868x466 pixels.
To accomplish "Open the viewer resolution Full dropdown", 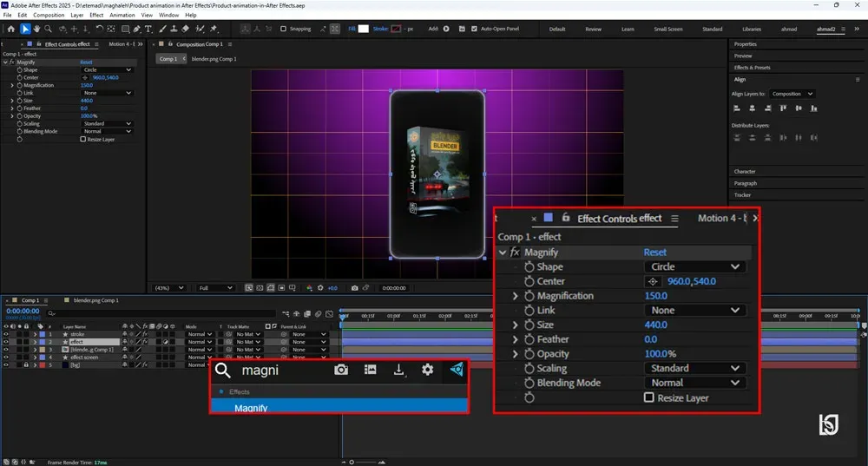I will tap(215, 288).
